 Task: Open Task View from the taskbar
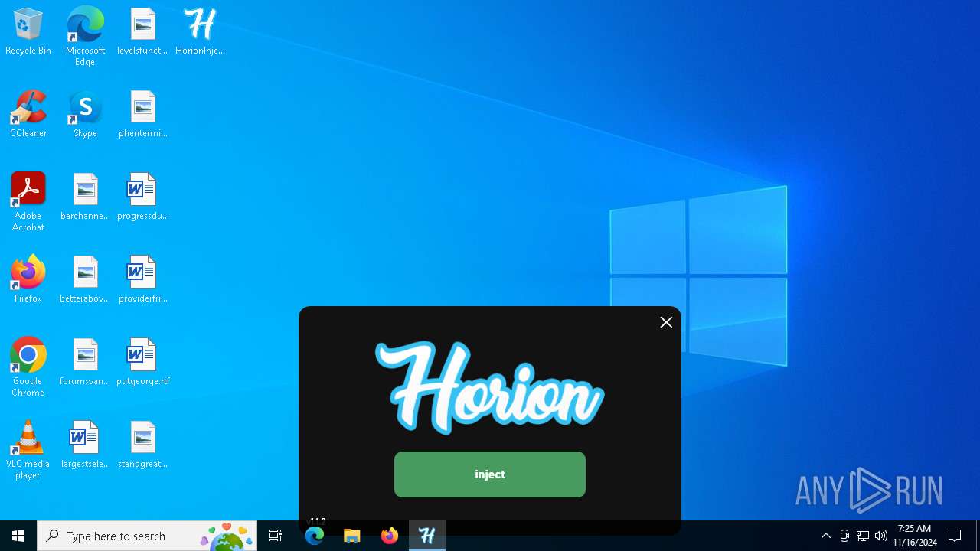pos(276,536)
